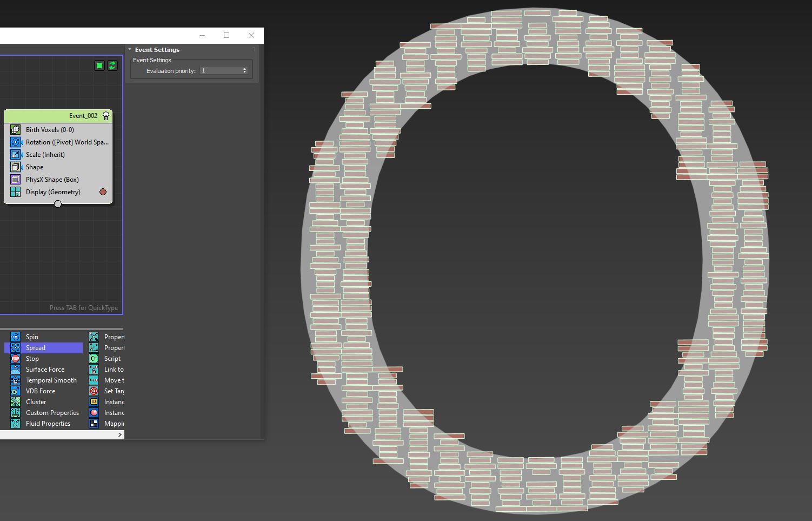The image size is (812, 521).
Task: Click the Evaluation priority spinner arrows
Action: [x=244, y=71]
